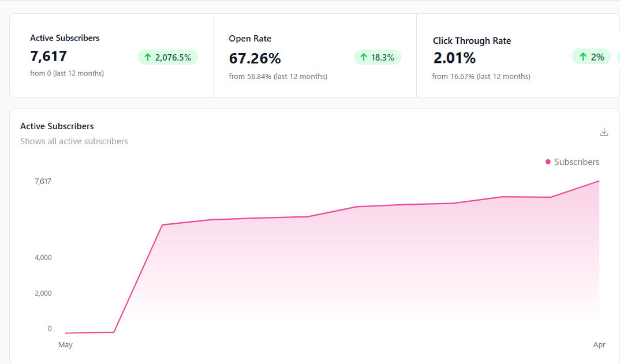Image resolution: width=620 pixels, height=364 pixels.
Task: Select the Subscribers legend label
Action: coord(577,162)
